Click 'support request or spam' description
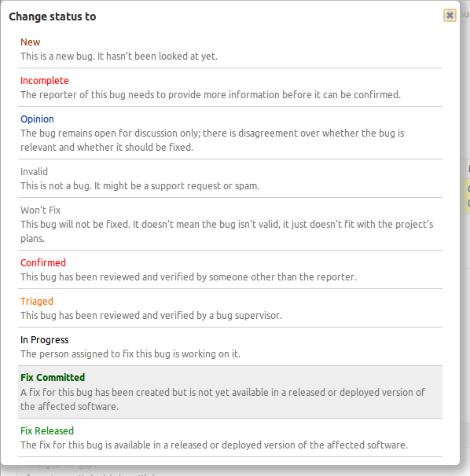The height and width of the screenshot is (476, 470). click(x=140, y=186)
